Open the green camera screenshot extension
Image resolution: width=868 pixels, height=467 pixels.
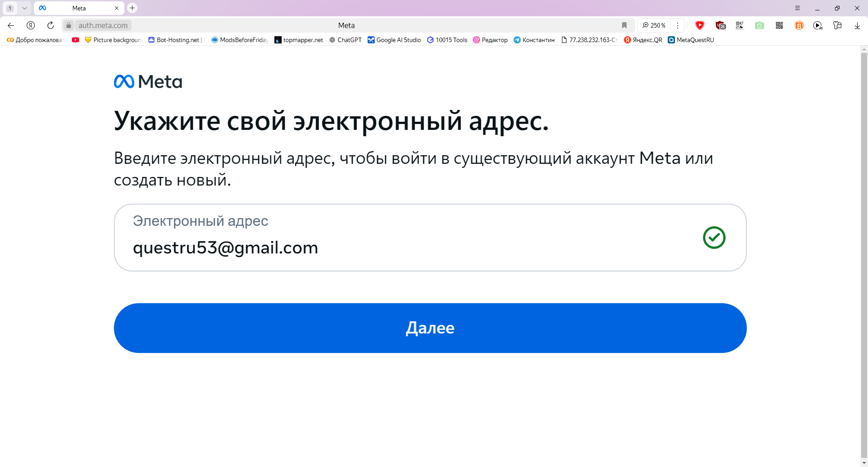click(x=759, y=25)
